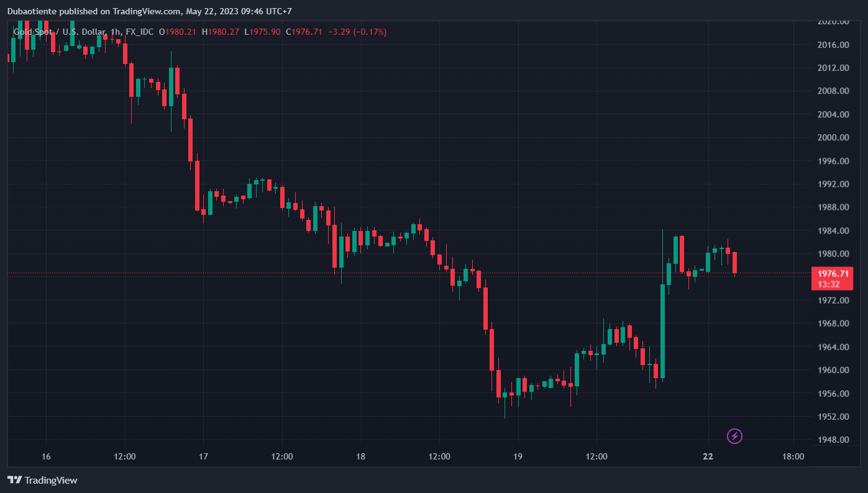This screenshot has height=493, width=868.
Task: Click the O1980.21 open value
Action: (178, 32)
